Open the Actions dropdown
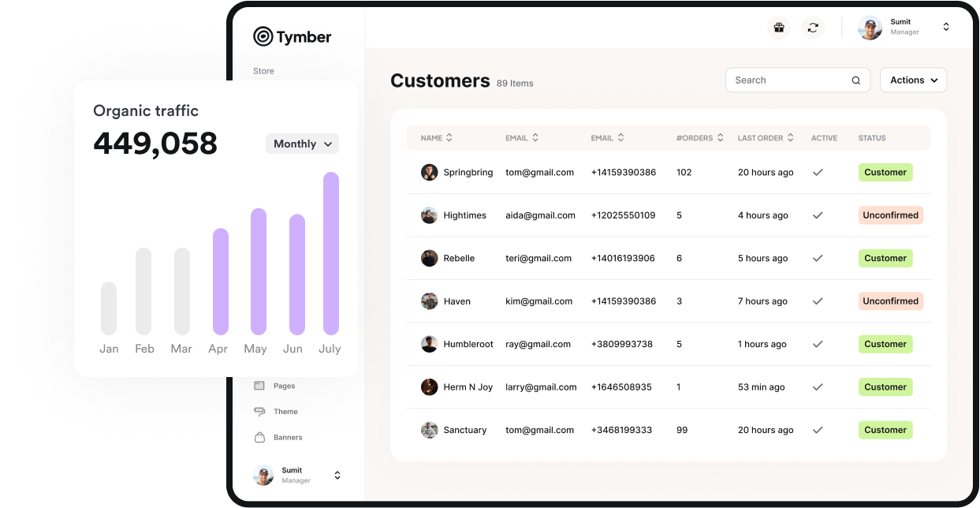 point(912,80)
